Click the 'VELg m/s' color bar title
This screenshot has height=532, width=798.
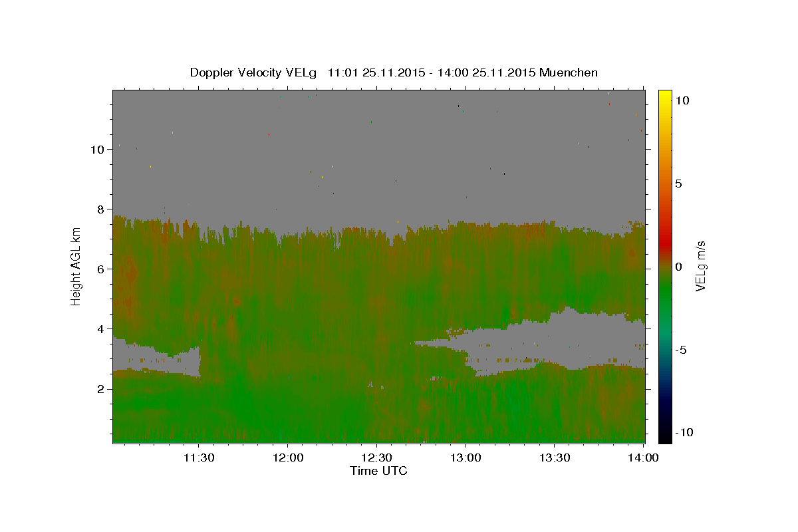(x=700, y=266)
